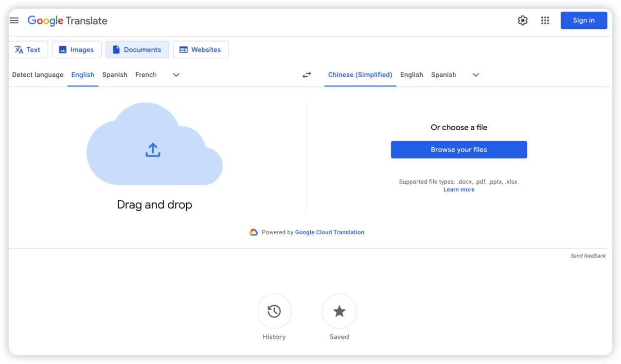The height and width of the screenshot is (364, 621).
Task: Open History with the clock icon
Action: coord(274,311)
